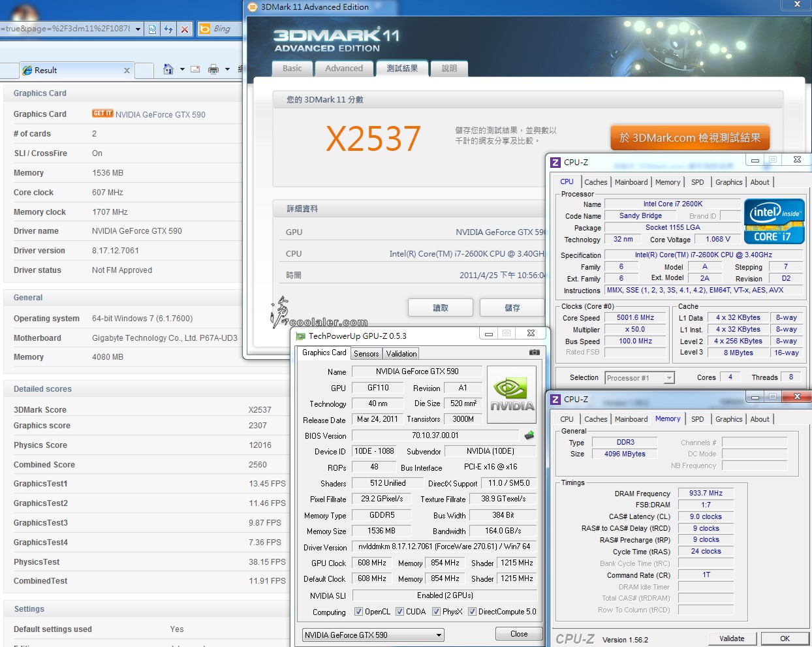Click the browser Print icon
Viewport: 812px width, 647px height.
[x=213, y=69]
